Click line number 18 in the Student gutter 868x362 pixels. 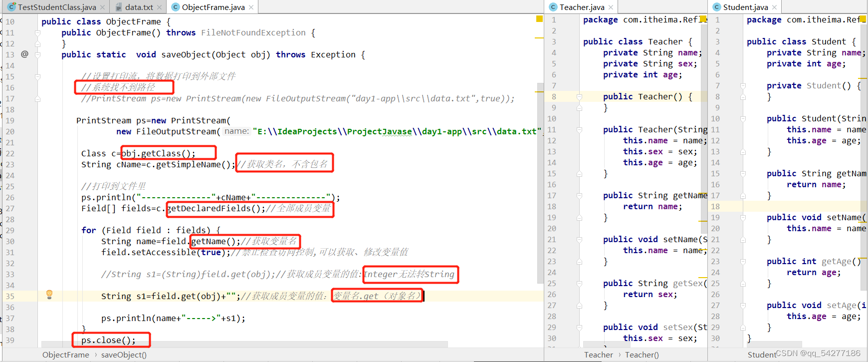point(715,206)
